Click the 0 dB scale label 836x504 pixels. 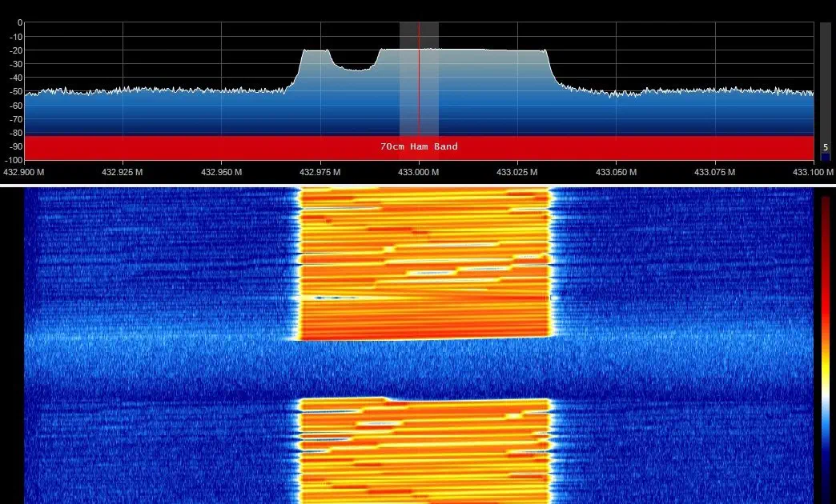point(20,23)
